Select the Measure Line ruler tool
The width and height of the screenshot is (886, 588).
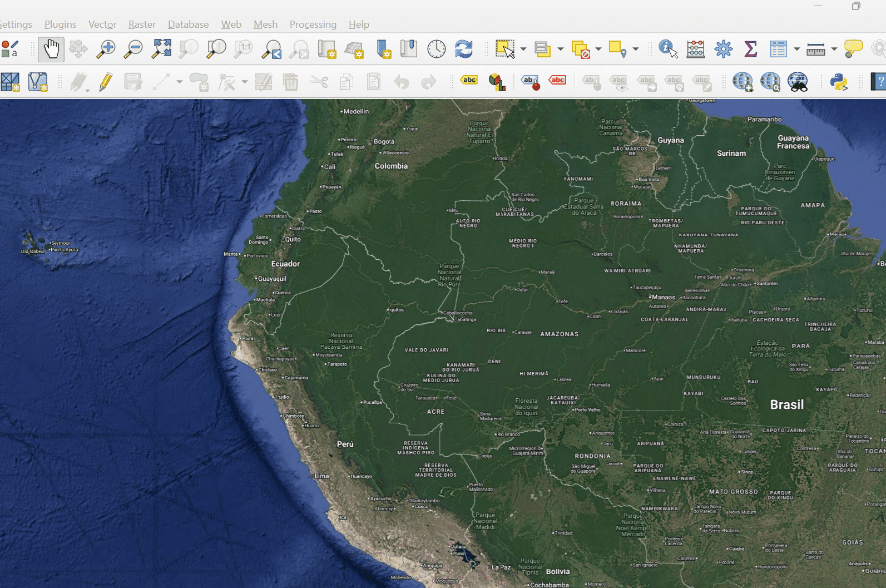pyautogui.click(x=816, y=49)
